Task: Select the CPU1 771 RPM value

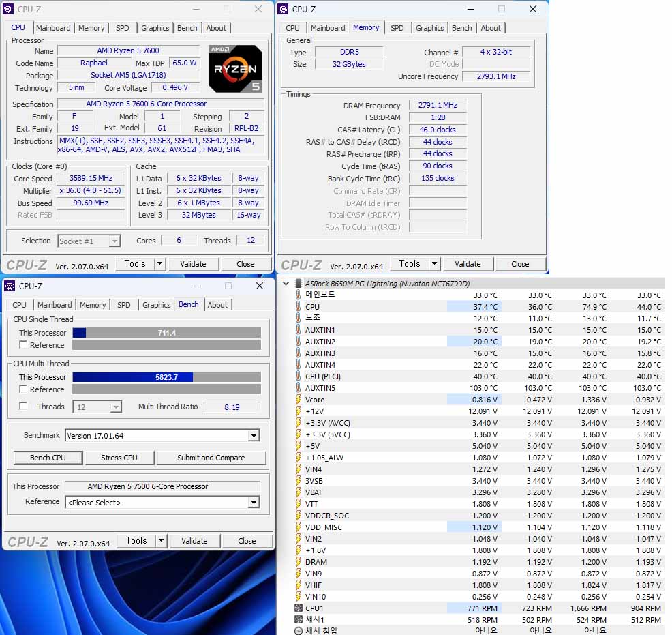Action: [x=474, y=608]
